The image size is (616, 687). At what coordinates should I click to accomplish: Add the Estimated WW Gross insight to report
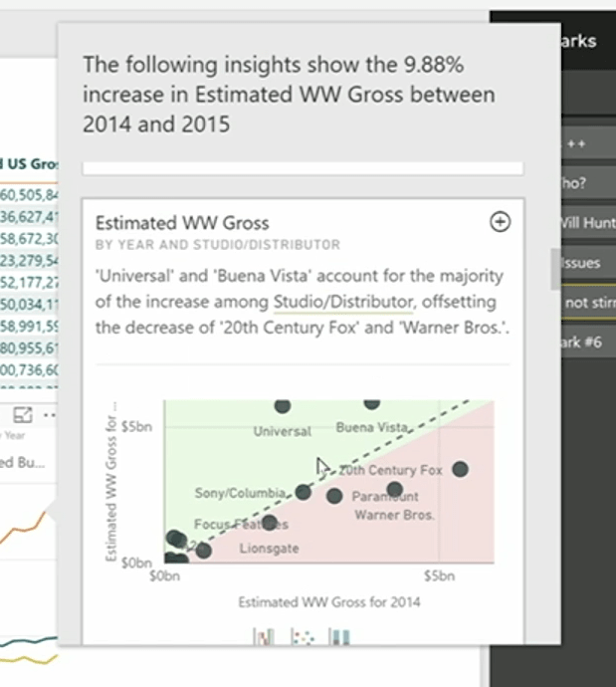500,222
